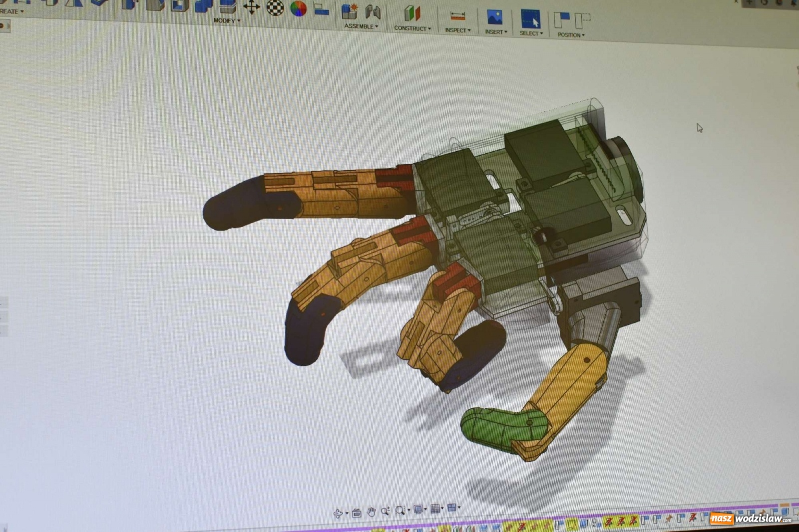799x532 pixels.
Task: Toggle the Orbit navigation tool
Action: pos(339,513)
